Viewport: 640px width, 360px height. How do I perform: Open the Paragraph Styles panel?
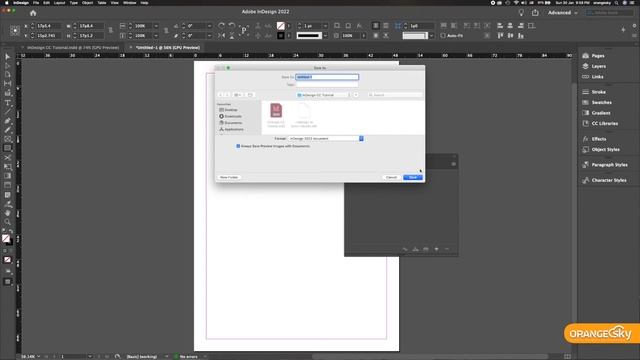click(609, 165)
